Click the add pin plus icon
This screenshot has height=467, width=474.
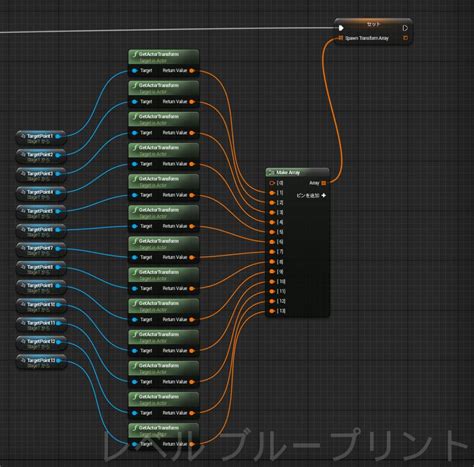tap(323, 195)
